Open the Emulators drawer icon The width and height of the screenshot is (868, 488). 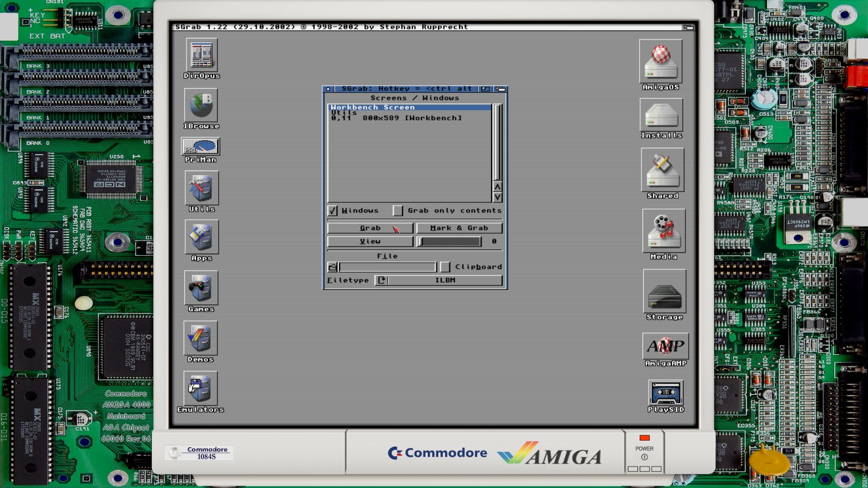[201, 389]
